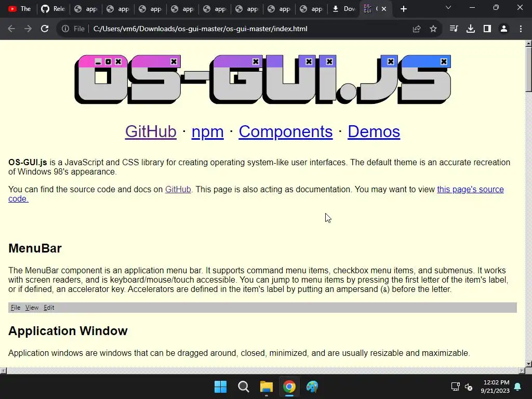
Task: Go back with the browser back arrow
Action: pos(11,29)
